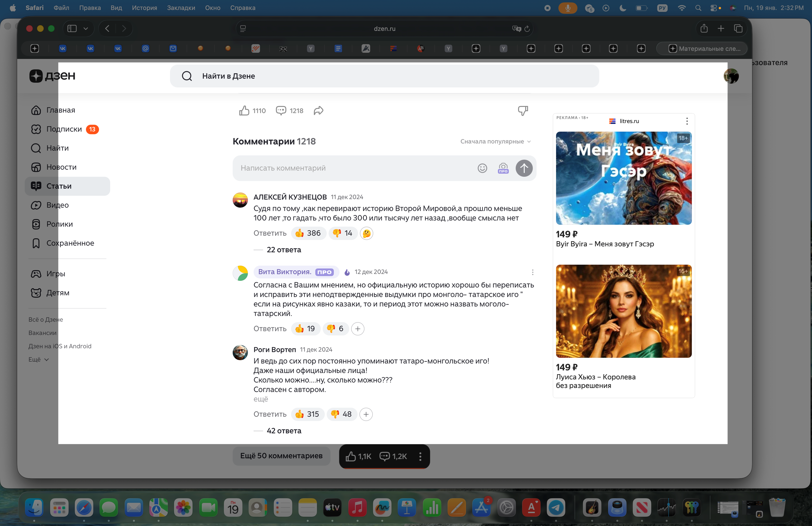Click the litres.ru ad options dots
This screenshot has width=812, height=526.
click(687, 121)
